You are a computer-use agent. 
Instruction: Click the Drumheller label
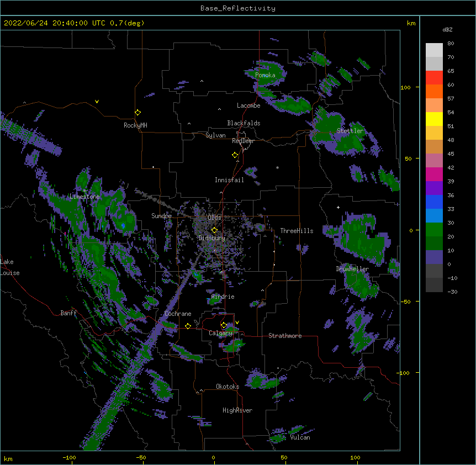(x=352, y=269)
